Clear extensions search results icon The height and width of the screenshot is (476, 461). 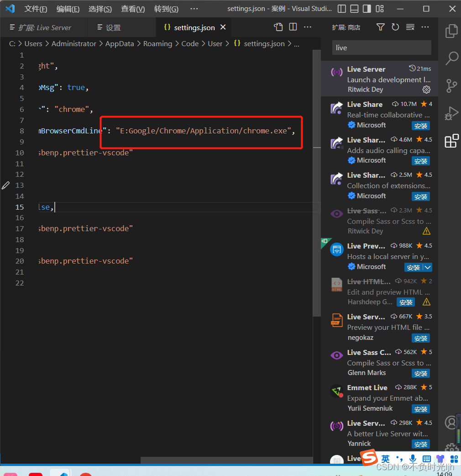tap(410, 27)
